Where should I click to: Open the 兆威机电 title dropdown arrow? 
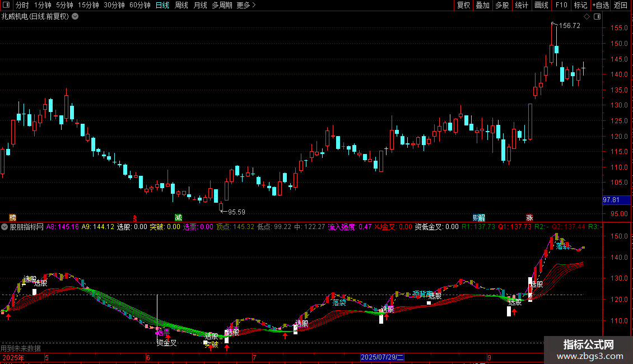(x=75, y=17)
